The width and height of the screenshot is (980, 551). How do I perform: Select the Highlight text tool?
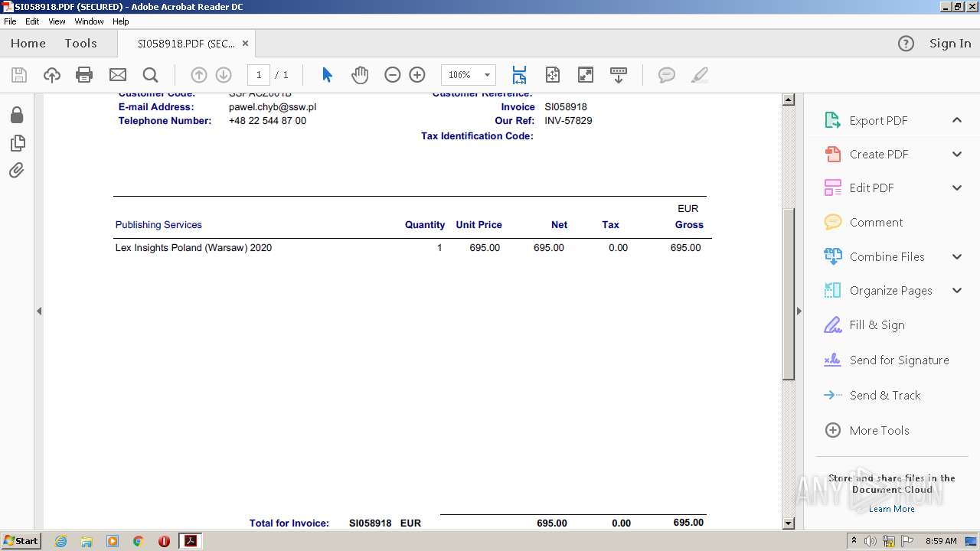pos(699,75)
